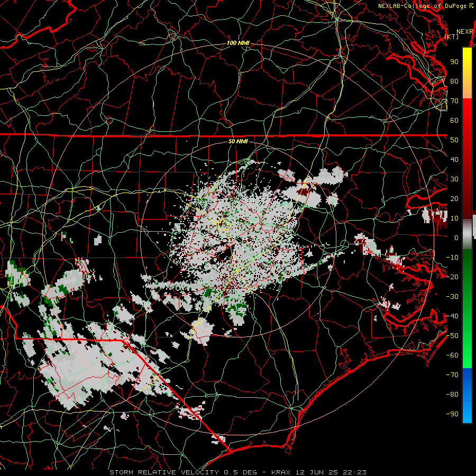Click the -60 value on the velocity scale
Image resolution: width=476 pixels, height=476 pixels.
pos(452,355)
